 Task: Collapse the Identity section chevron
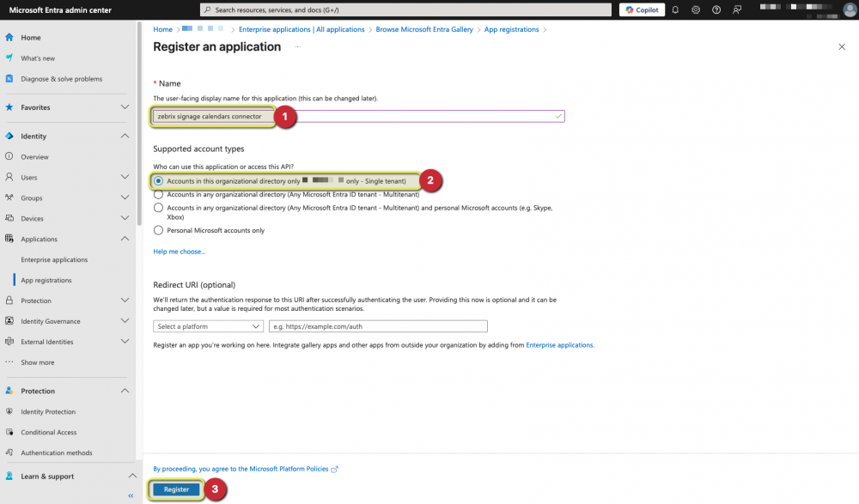pos(125,136)
